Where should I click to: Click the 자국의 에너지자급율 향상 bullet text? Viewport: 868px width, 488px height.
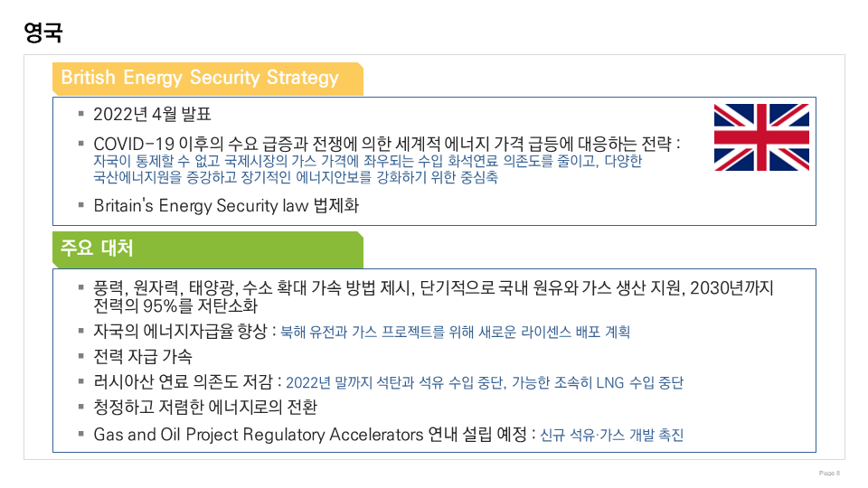(x=184, y=331)
